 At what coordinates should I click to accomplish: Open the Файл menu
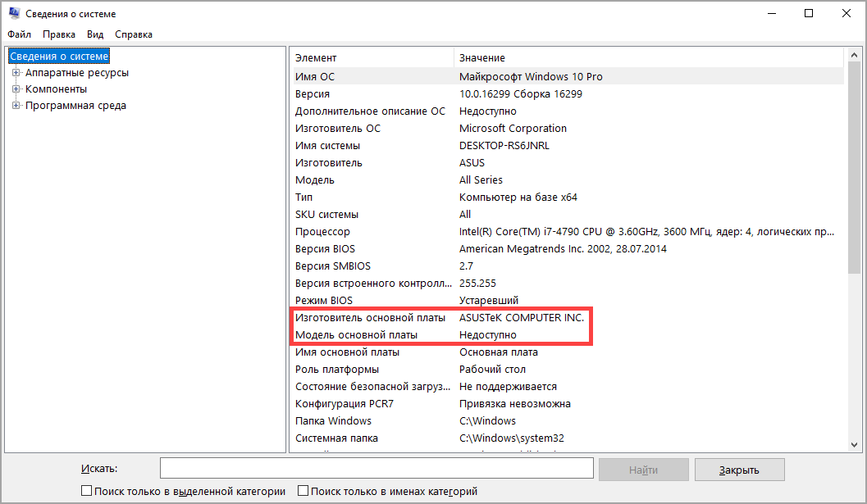point(20,34)
